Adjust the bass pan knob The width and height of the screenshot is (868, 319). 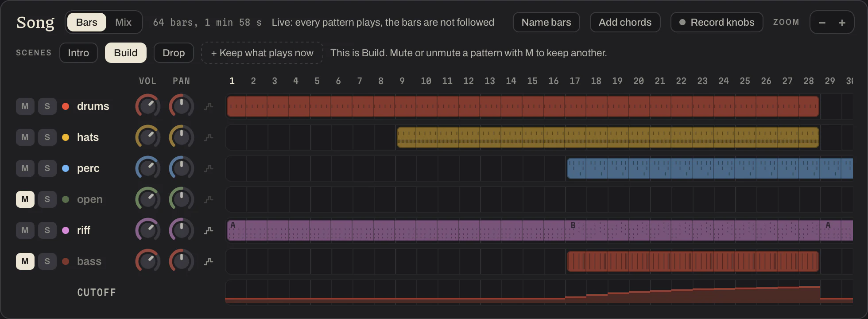181,261
